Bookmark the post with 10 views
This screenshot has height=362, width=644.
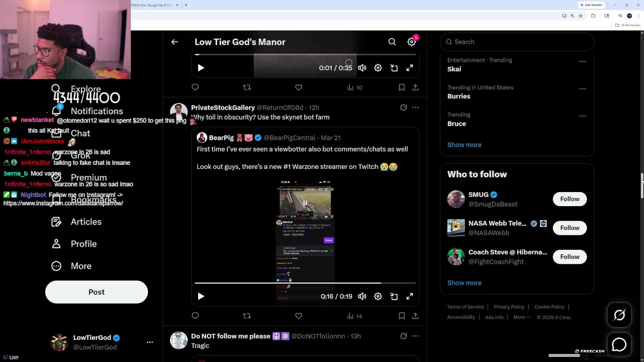(x=401, y=87)
